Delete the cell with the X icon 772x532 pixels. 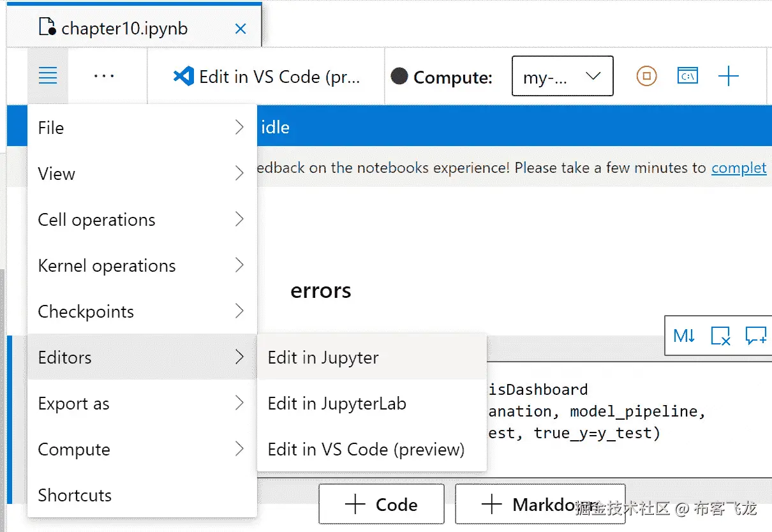tap(721, 336)
